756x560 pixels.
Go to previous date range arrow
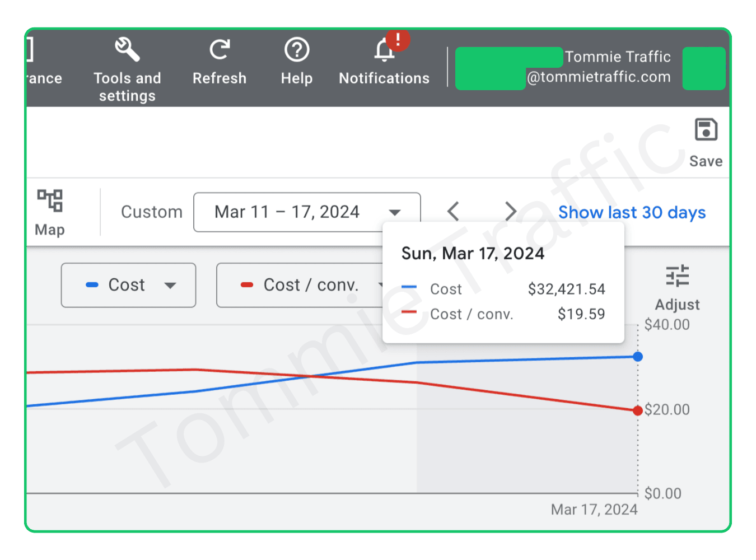pyautogui.click(x=454, y=212)
